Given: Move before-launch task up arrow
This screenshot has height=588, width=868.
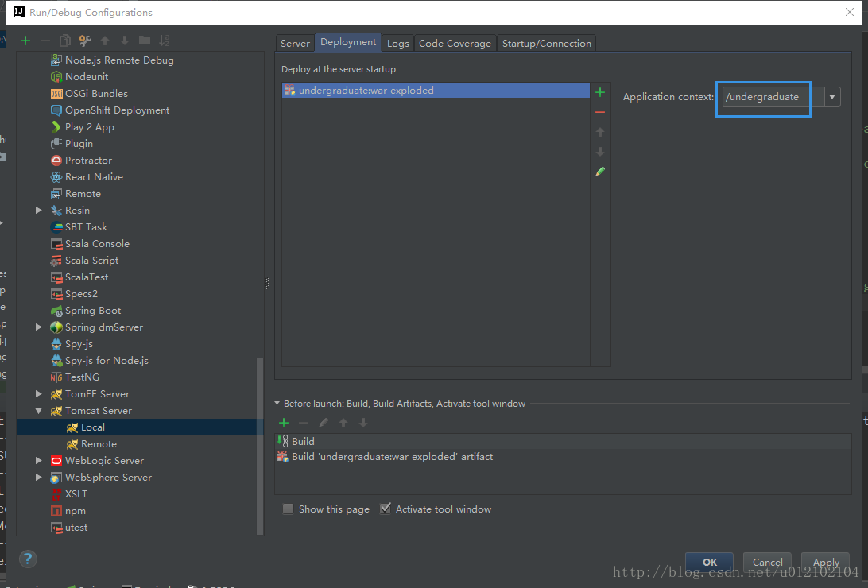Looking at the screenshot, I should tap(343, 423).
